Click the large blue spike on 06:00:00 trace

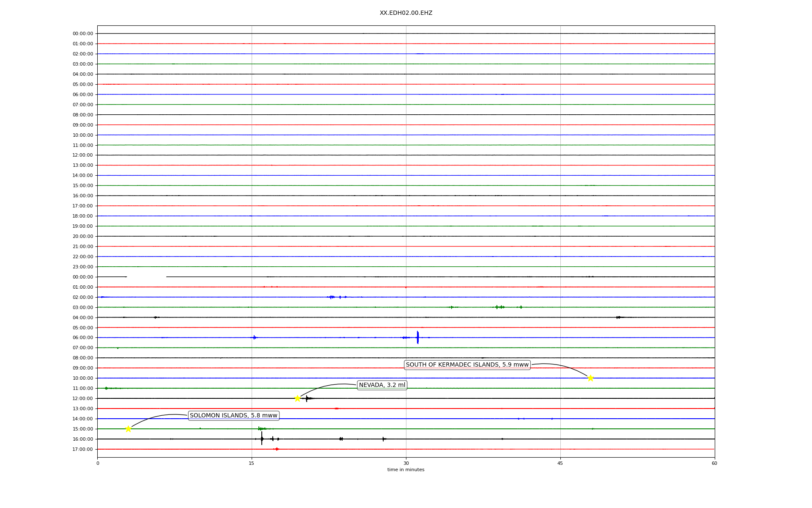pyautogui.click(x=417, y=337)
